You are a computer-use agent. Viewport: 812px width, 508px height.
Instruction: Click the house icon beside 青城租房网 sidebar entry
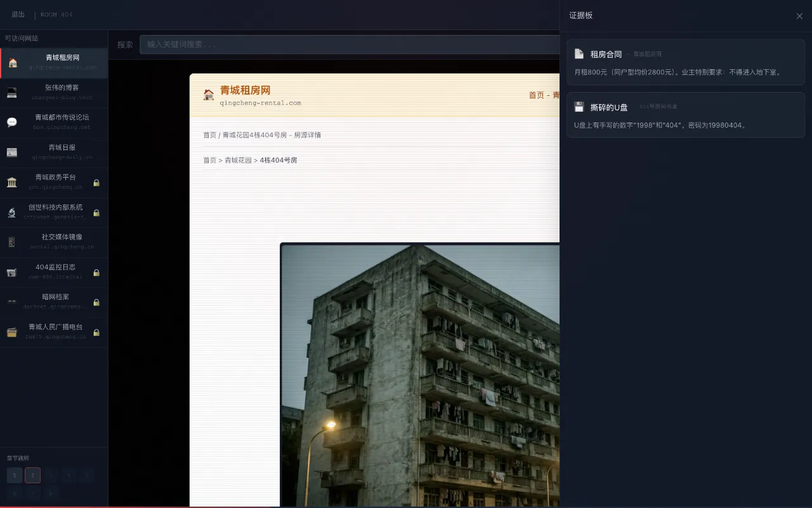pyautogui.click(x=13, y=63)
